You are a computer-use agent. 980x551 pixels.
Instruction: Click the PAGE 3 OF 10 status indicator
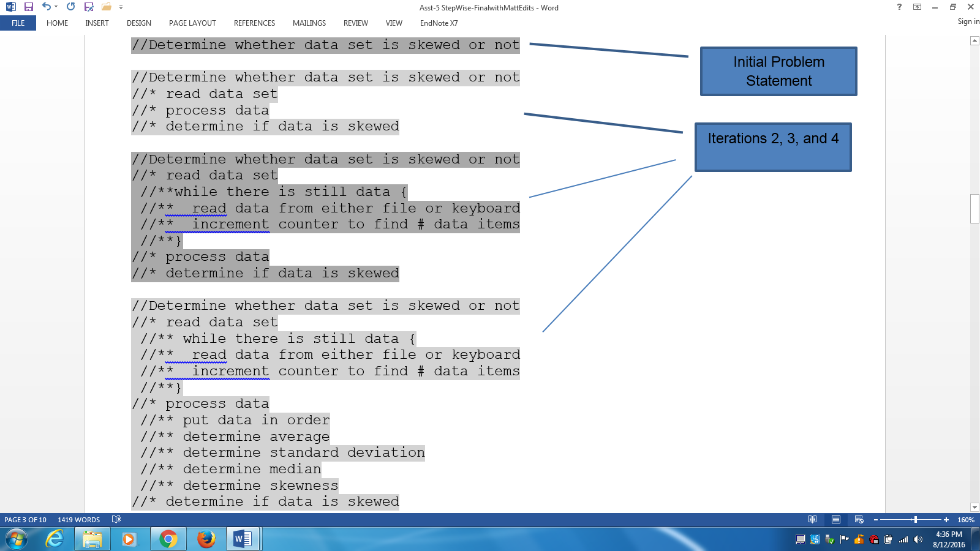click(25, 520)
